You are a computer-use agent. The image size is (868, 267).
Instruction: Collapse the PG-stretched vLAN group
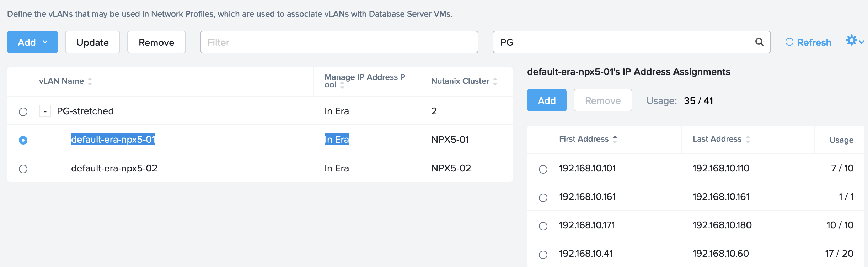click(x=45, y=111)
